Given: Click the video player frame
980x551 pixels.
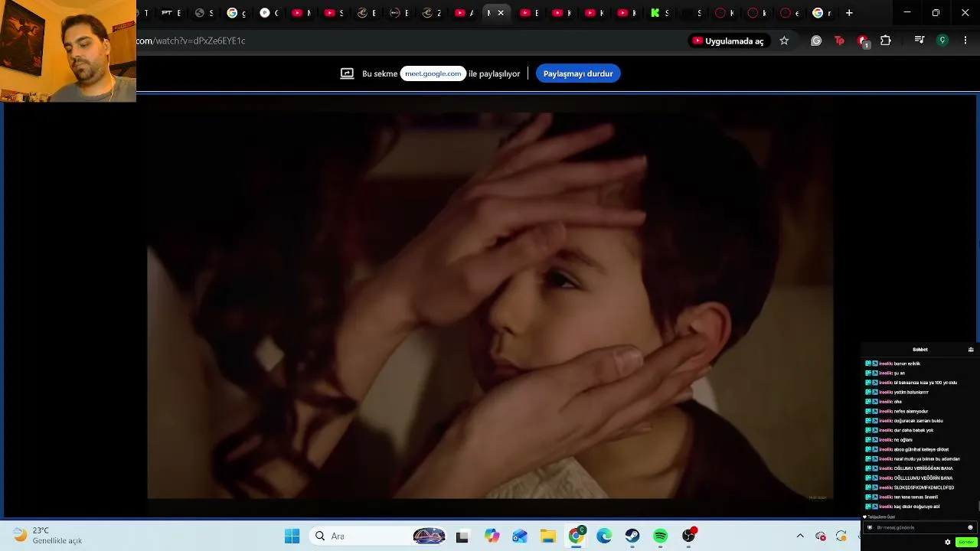Looking at the screenshot, I should pyautogui.click(x=490, y=305).
